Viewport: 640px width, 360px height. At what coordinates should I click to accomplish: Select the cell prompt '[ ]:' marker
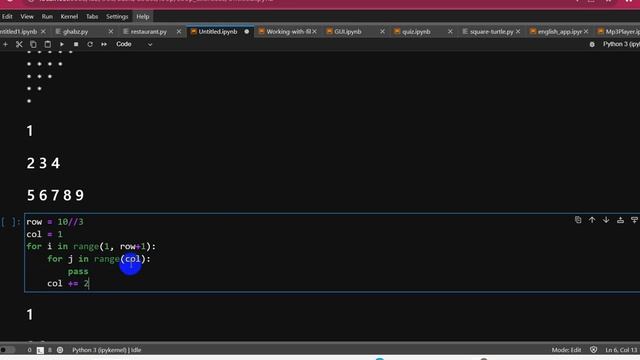[10, 222]
